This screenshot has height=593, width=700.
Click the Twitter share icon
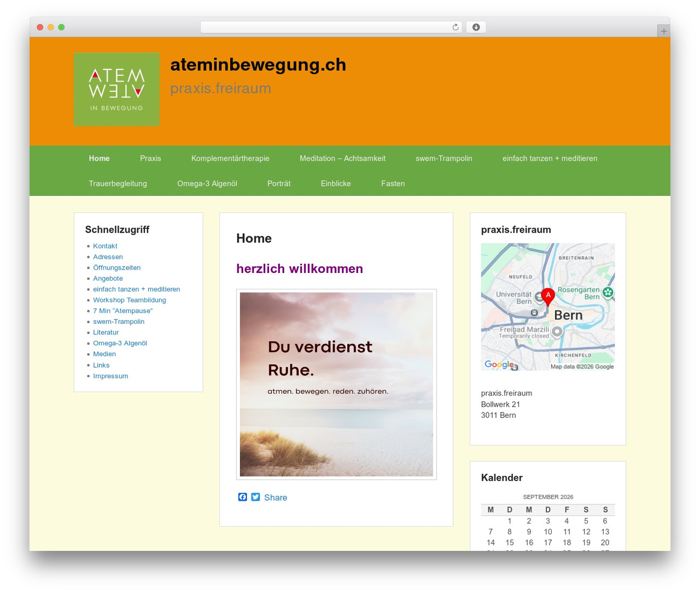pyautogui.click(x=255, y=497)
